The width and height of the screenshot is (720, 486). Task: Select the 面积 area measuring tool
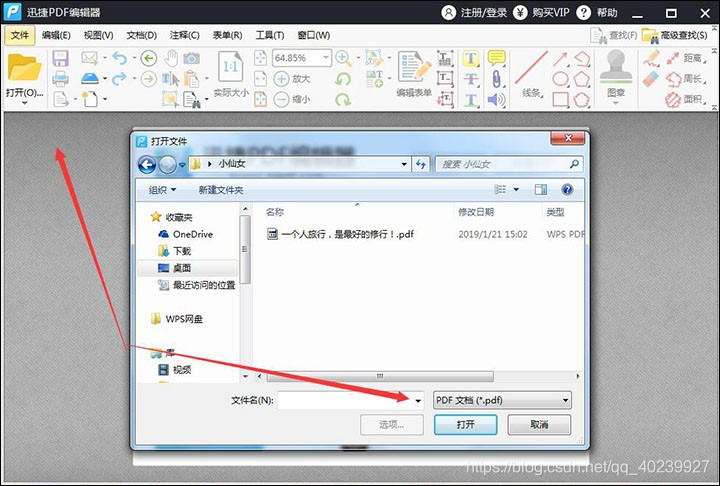click(687, 99)
